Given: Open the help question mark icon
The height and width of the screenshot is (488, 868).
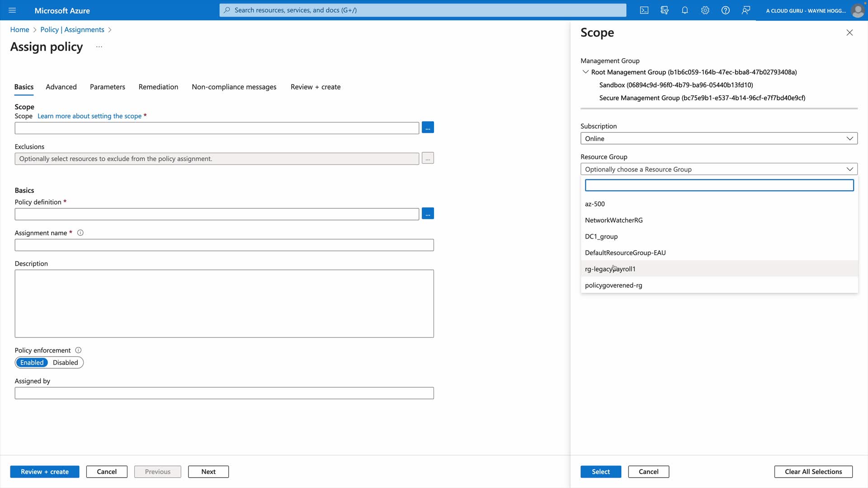Looking at the screenshot, I should point(726,10).
